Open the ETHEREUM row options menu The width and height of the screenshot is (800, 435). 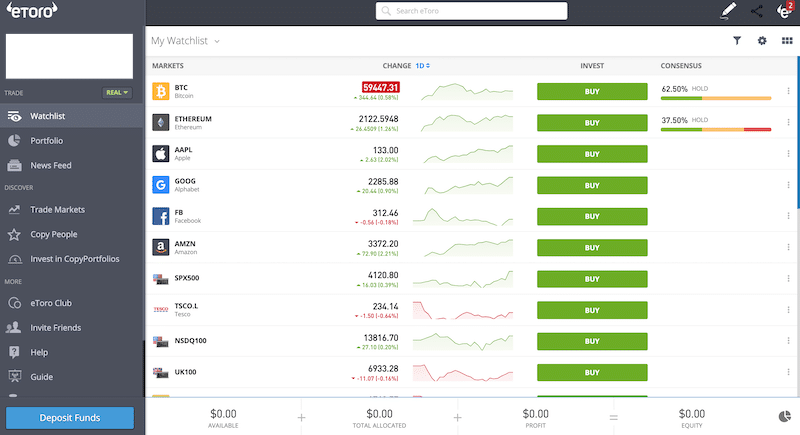pos(788,122)
